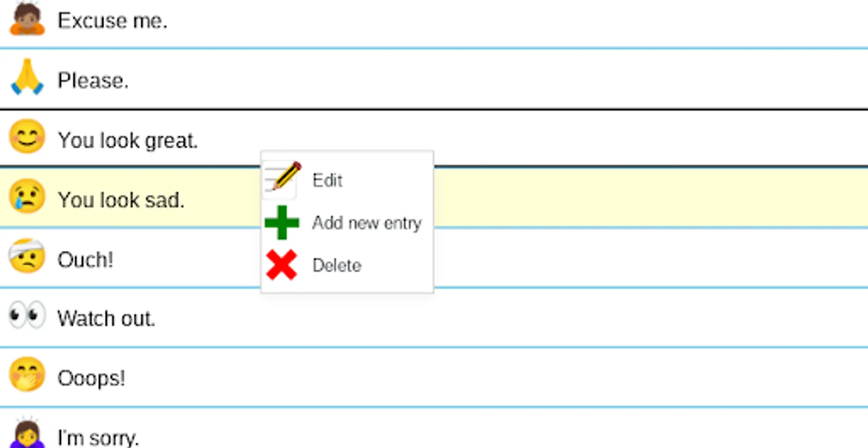Click the praying hands emoji icon
868x448 pixels.
tap(27, 78)
